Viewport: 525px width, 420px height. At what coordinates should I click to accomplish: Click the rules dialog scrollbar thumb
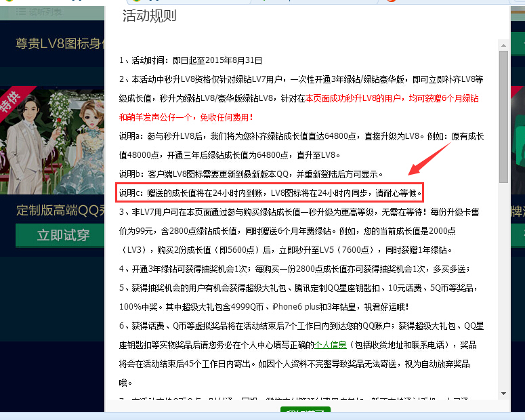pyautogui.click(x=503, y=117)
